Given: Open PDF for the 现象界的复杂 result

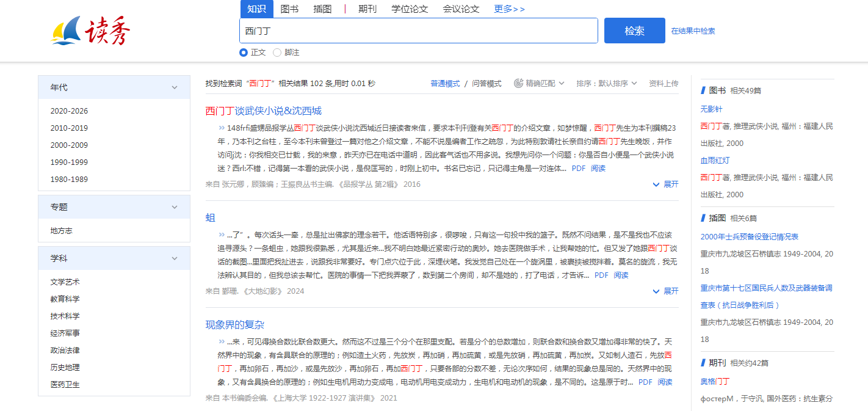Looking at the screenshot, I should pyautogui.click(x=645, y=382).
